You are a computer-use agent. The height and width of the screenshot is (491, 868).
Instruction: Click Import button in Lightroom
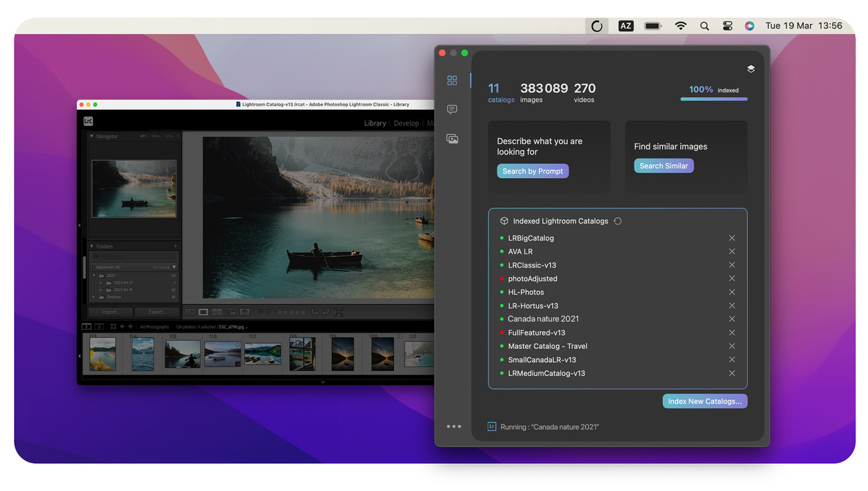pos(110,312)
